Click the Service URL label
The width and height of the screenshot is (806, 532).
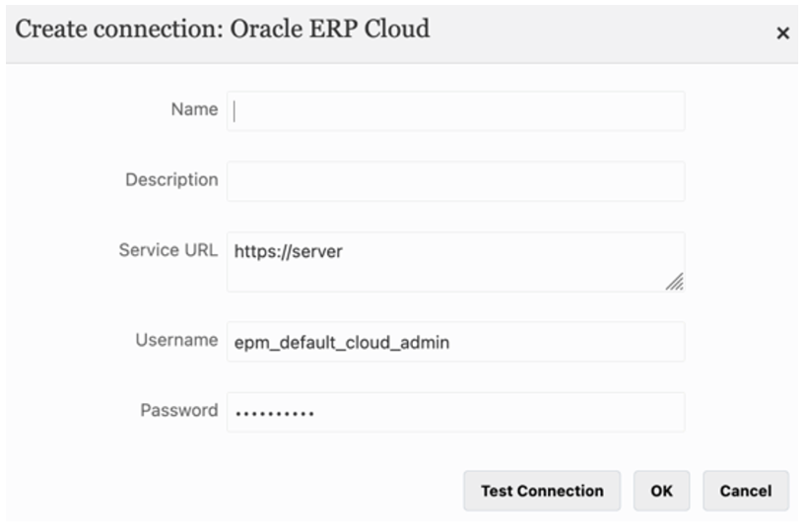coord(168,250)
